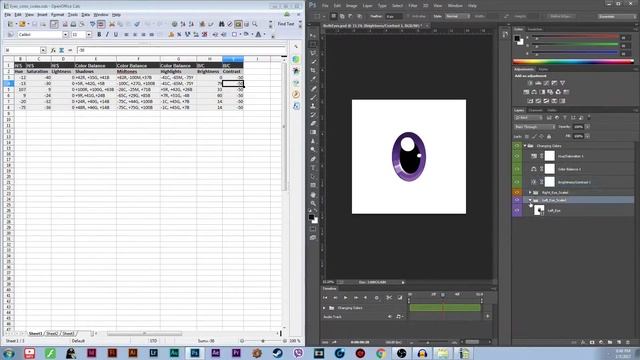Viewport: 640px width, 360px height.
Task: Click the Color Balance adjustment icon
Action: 534,92
